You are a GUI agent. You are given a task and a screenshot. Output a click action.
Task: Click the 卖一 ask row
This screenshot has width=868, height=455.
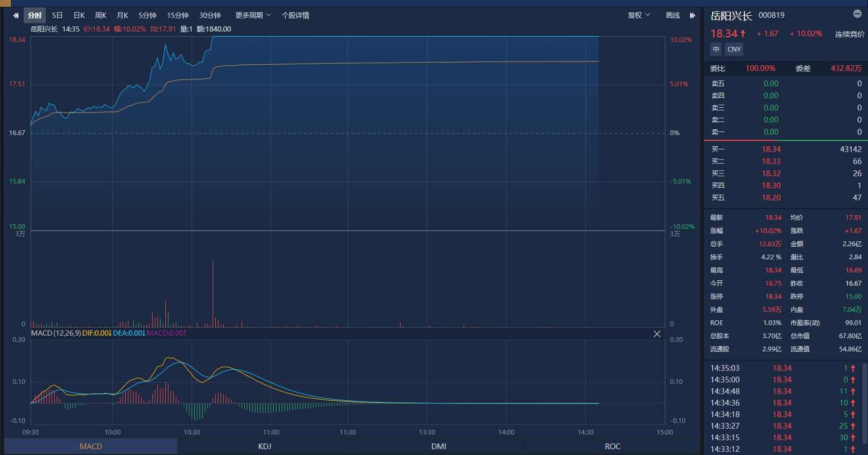click(786, 132)
